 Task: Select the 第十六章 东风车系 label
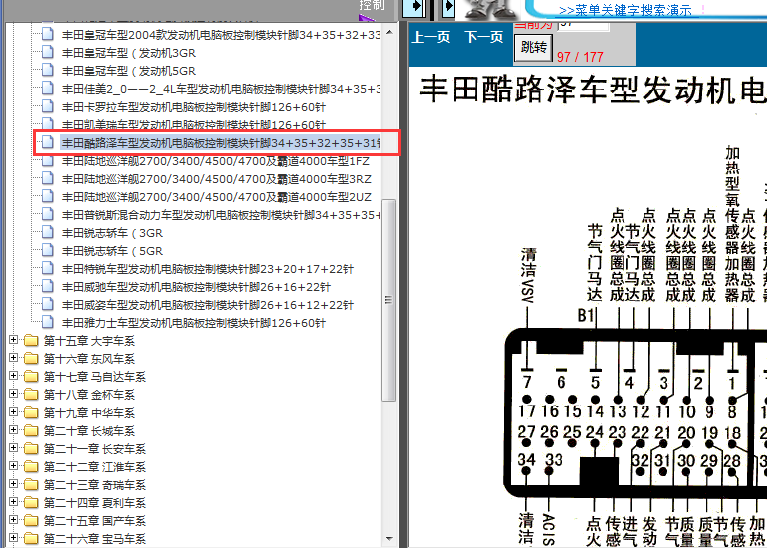[x=90, y=359]
